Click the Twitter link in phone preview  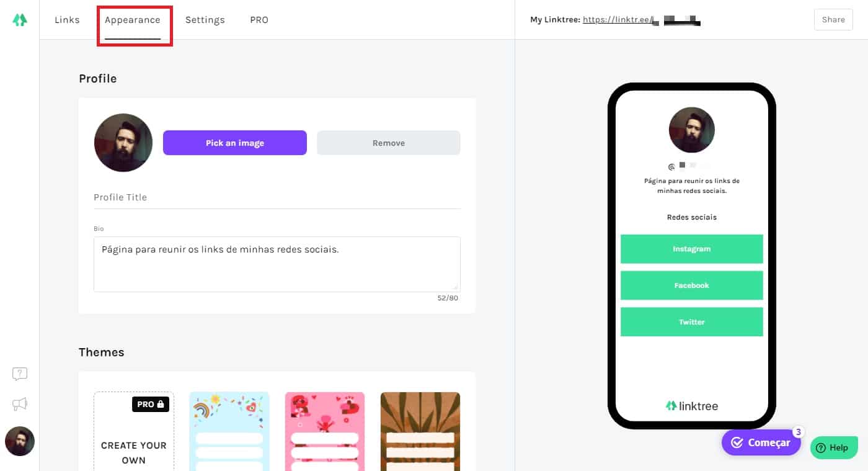(x=692, y=322)
